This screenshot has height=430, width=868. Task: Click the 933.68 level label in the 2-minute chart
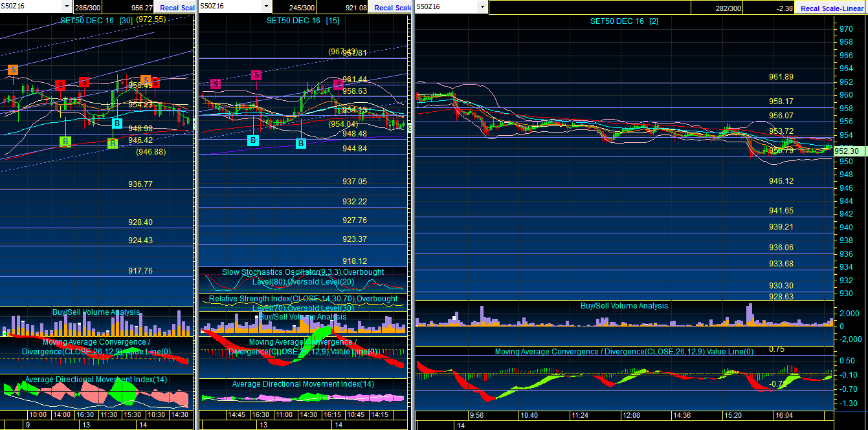tap(781, 264)
